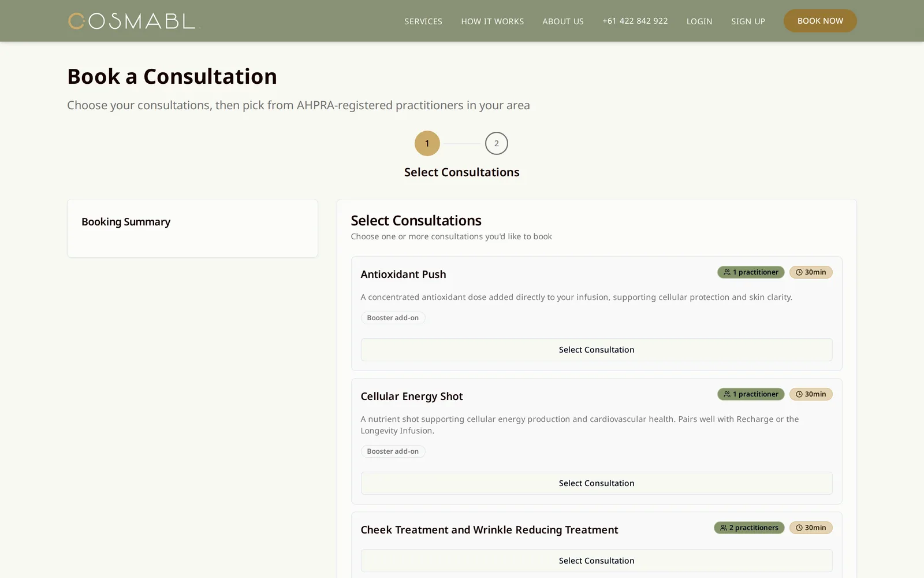The image size is (924, 578).
Task: Click the clock icon on Cheek Treatment 30min badge
Action: (x=799, y=528)
